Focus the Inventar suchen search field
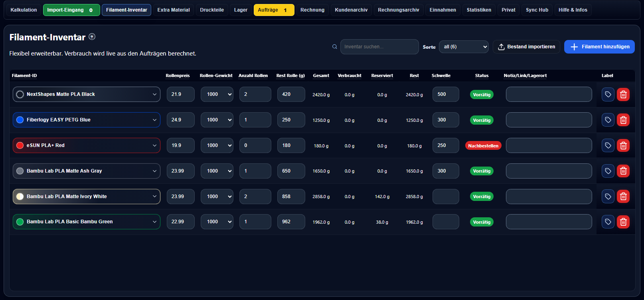644x300 pixels. pyautogui.click(x=379, y=47)
